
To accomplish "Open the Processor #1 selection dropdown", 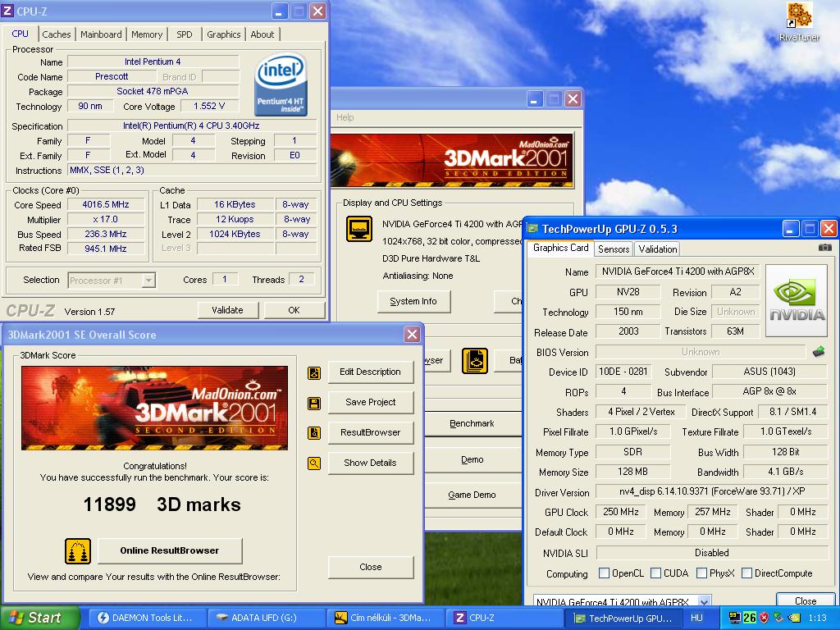I will [148, 281].
